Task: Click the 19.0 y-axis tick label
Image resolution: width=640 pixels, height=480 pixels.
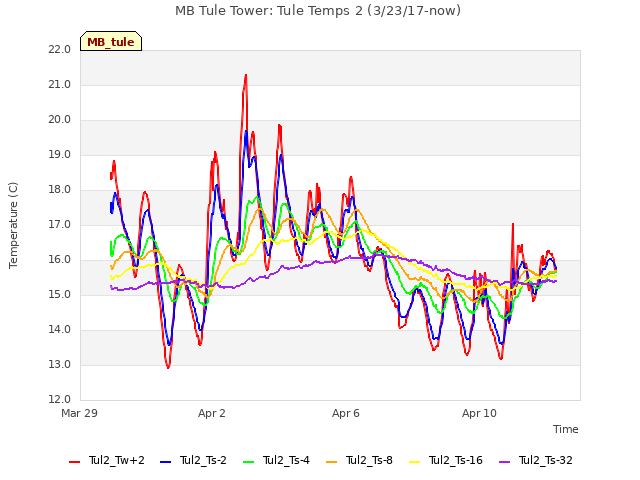Action: pyautogui.click(x=60, y=155)
